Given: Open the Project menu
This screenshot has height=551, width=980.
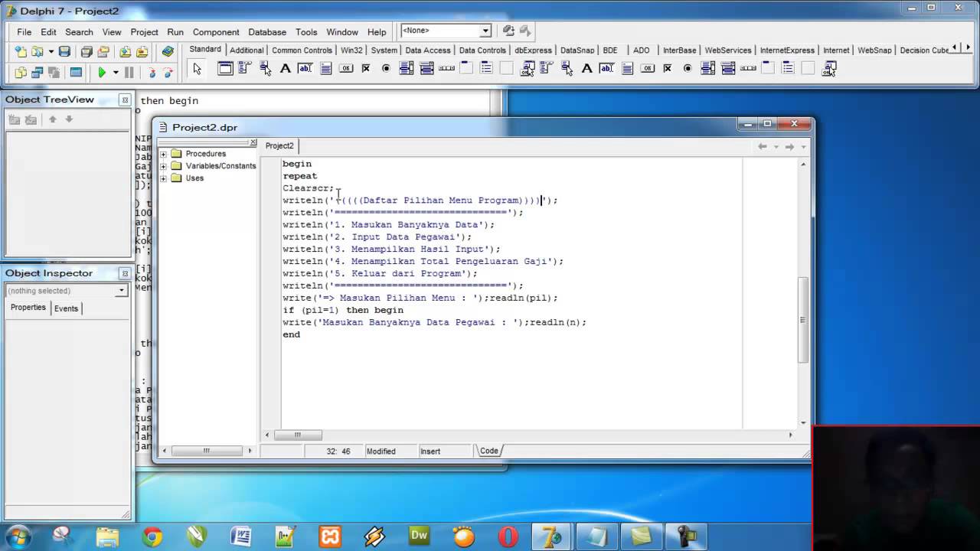Looking at the screenshot, I should (144, 32).
